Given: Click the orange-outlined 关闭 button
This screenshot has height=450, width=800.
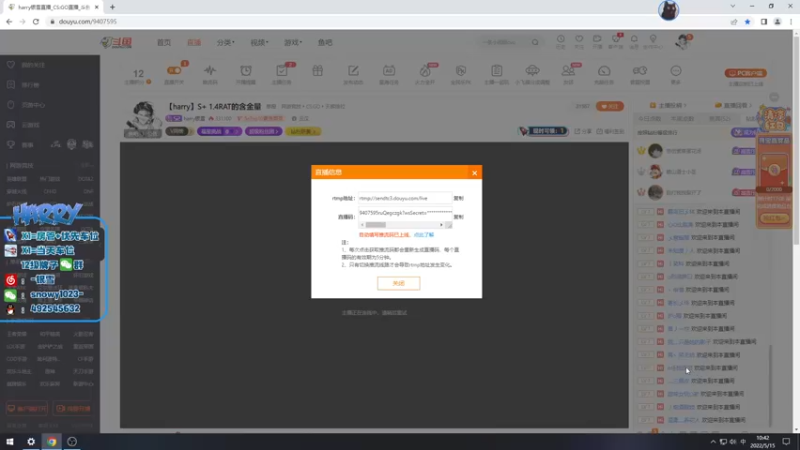Looking at the screenshot, I should coord(398,283).
